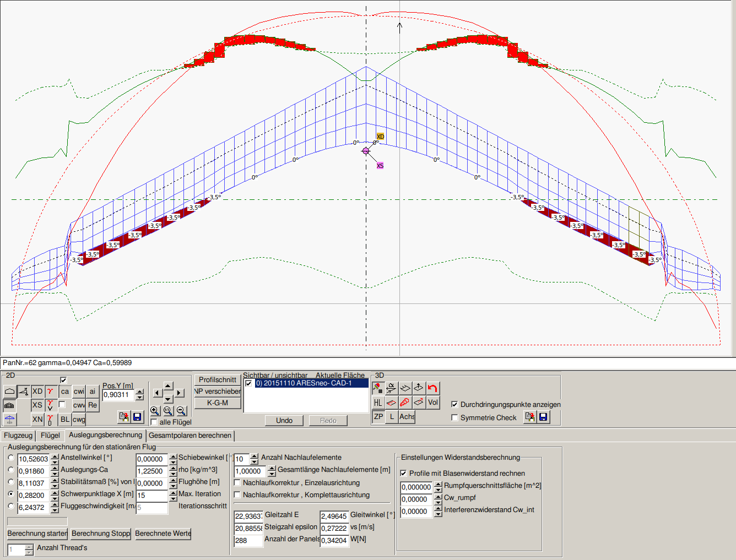The height and width of the screenshot is (560, 736).
Task: Click the Profilschnitt button
Action: click(217, 380)
